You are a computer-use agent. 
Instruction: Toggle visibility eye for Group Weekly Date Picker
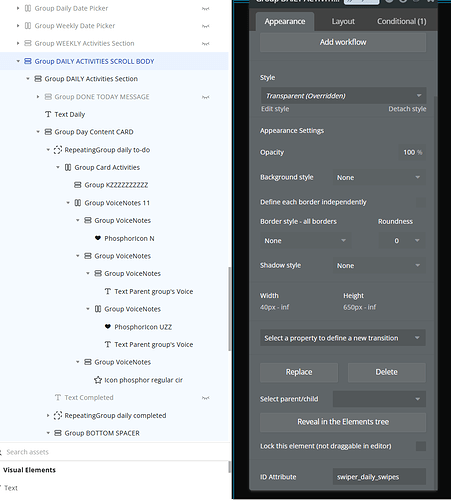(x=206, y=26)
